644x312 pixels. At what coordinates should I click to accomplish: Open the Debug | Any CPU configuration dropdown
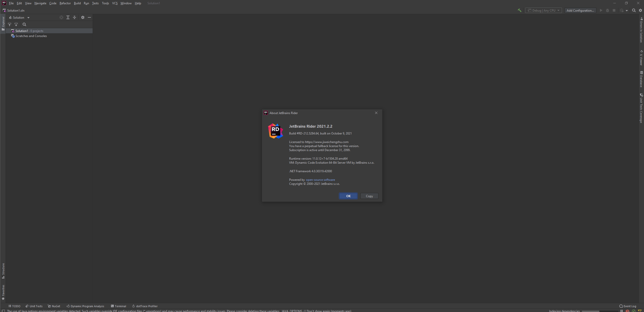(543, 10)
